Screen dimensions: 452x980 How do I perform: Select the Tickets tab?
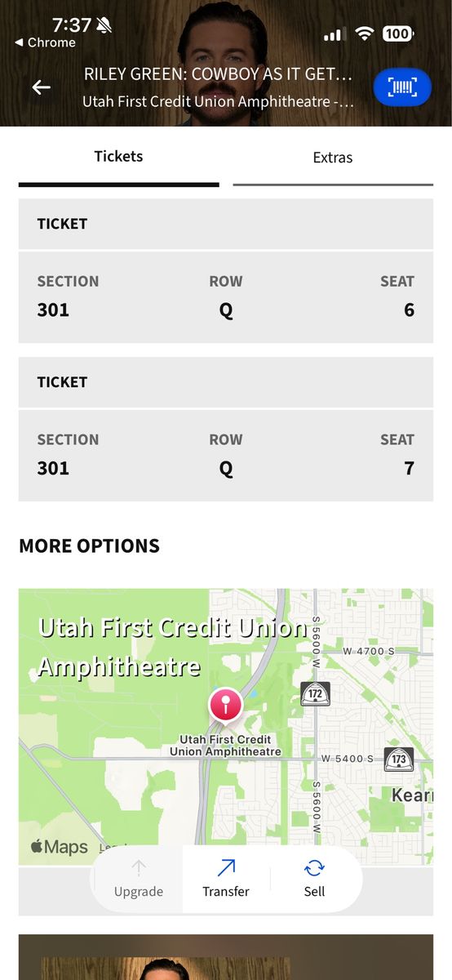[x=119, y=157]
